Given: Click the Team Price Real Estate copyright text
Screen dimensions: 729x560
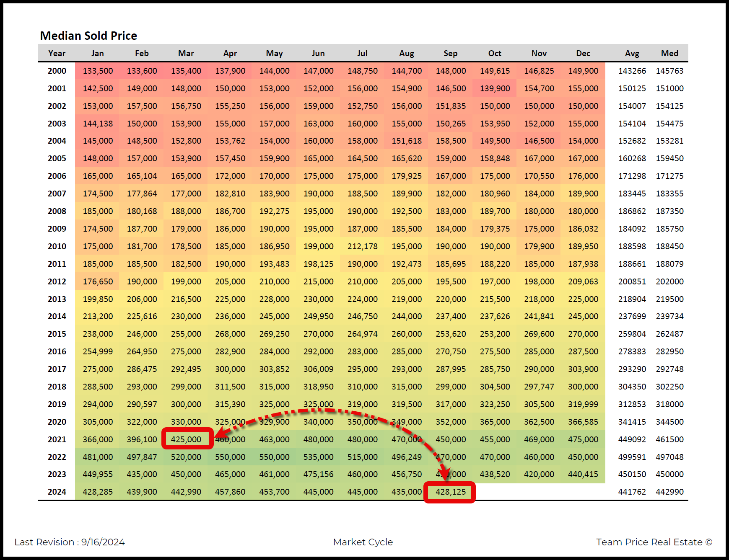Looking at the screenshot, I should [x=654, y=542].
